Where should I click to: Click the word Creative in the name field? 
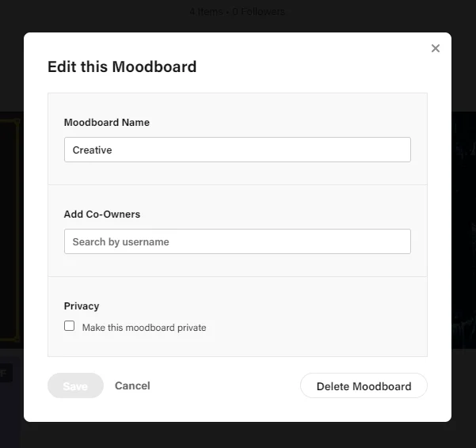[x=93, y=150]
